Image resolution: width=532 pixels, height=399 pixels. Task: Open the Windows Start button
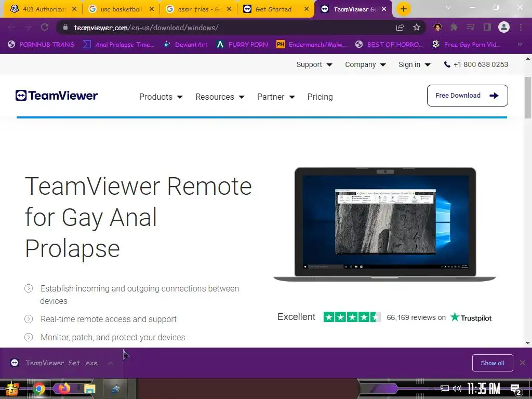coord(12,389)
